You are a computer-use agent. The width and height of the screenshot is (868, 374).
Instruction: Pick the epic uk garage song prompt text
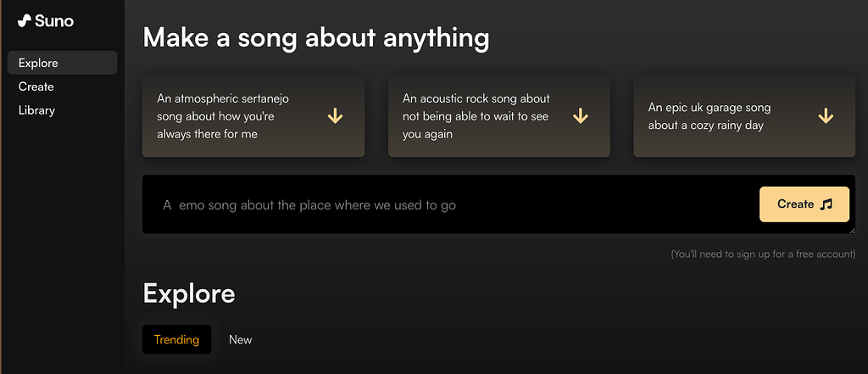(x=709, y=116)
